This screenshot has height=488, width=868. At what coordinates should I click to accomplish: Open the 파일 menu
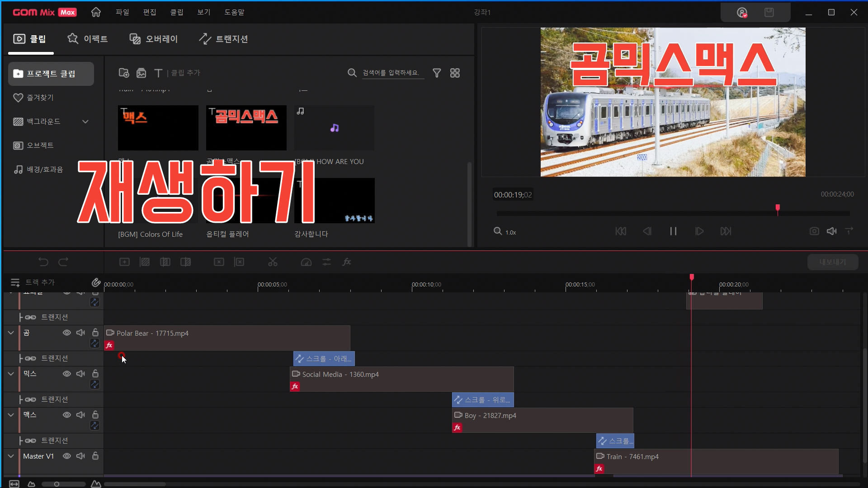[x=123, y=12]
